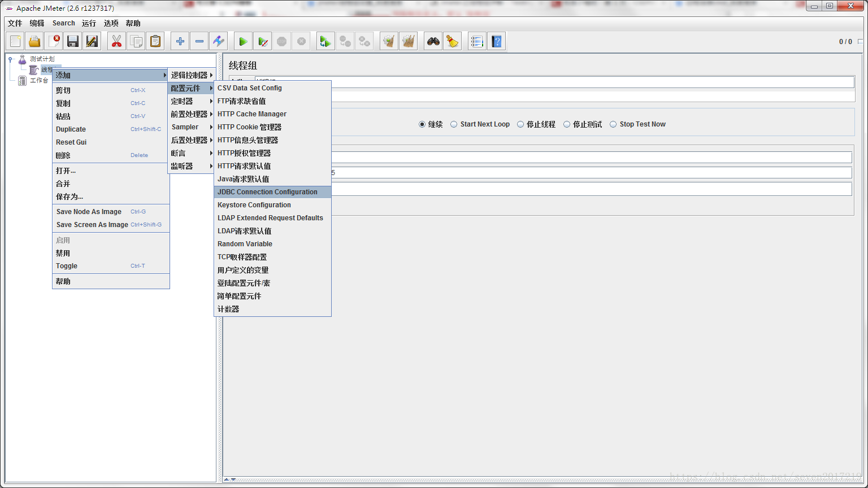Save the test plan with floppy icon
This screenshot has width=868, height=488.
[73, 41]
